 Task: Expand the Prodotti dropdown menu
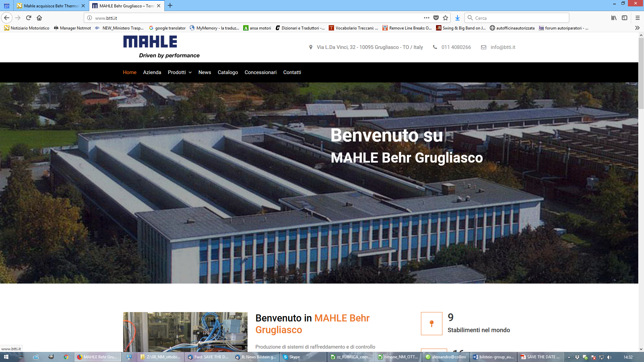click(x=179, y=72)
